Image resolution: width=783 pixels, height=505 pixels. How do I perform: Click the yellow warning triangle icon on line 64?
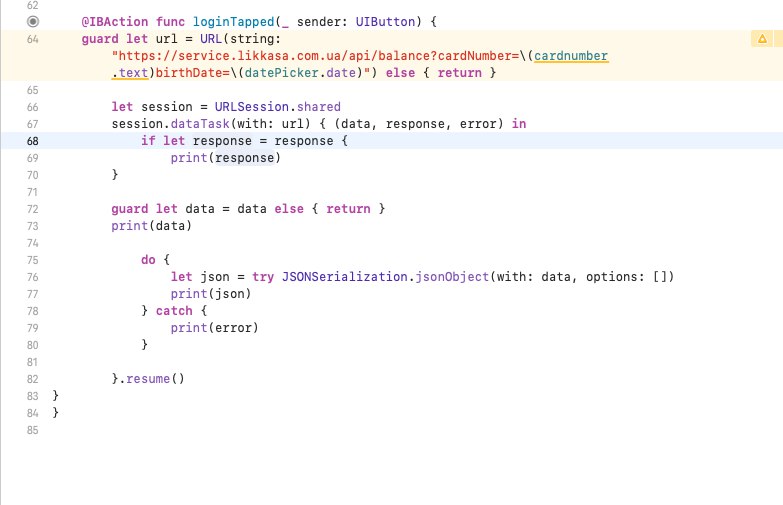[762, 39]
